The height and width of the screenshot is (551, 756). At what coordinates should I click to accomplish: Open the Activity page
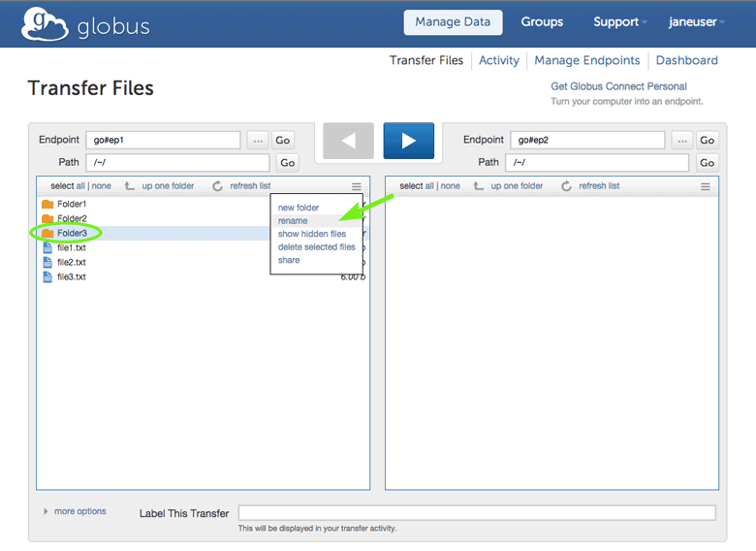[x=499, y=60]
